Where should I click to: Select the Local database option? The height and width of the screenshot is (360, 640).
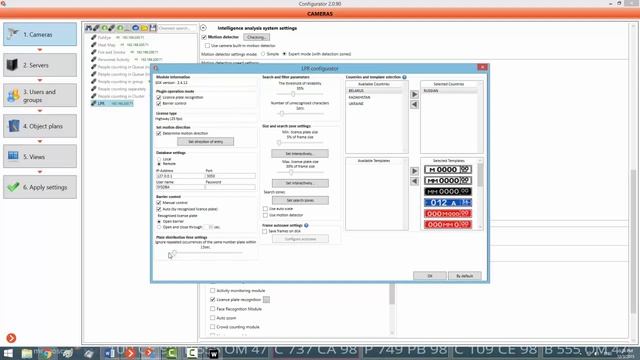pyautogui.click(x=159, y=159)
